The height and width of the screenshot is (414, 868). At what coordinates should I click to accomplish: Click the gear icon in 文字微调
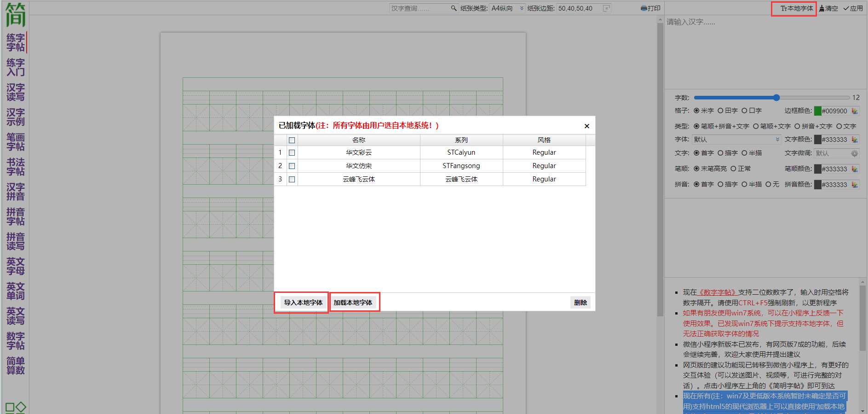854,153
